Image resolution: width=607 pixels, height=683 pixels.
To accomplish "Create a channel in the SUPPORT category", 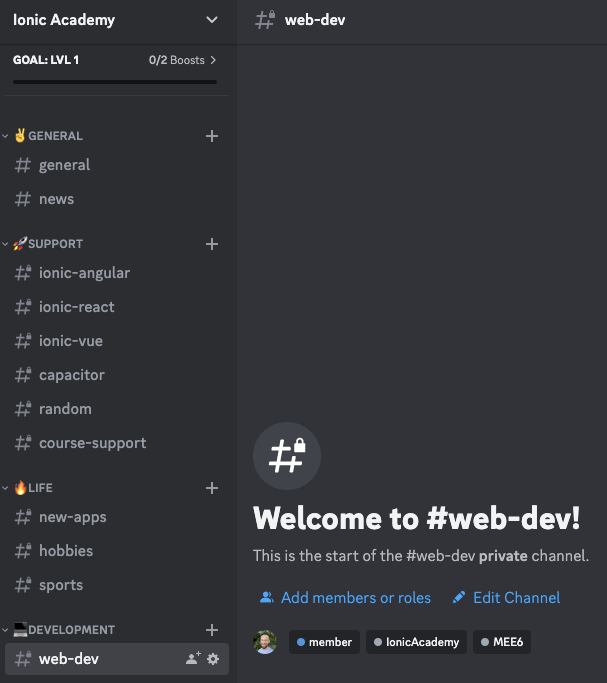I will click(212, 244).
